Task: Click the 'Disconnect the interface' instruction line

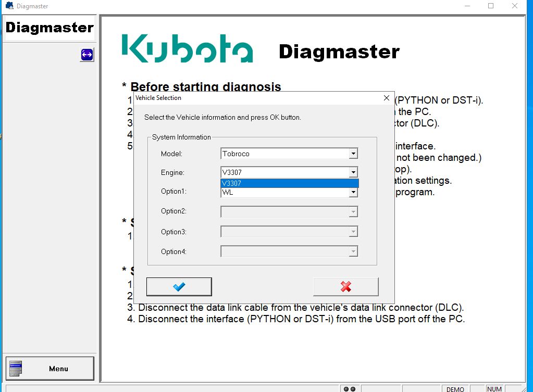Action: pos(296,319)
